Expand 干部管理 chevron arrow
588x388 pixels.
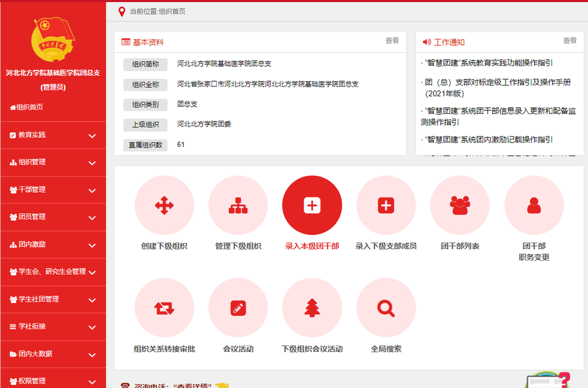click(x=92, y=190)
